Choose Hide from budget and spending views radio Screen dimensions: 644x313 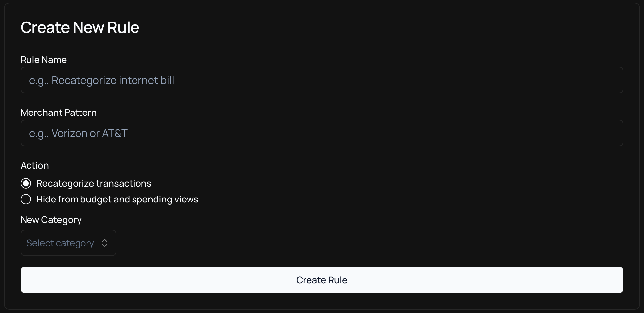(26, 199)
